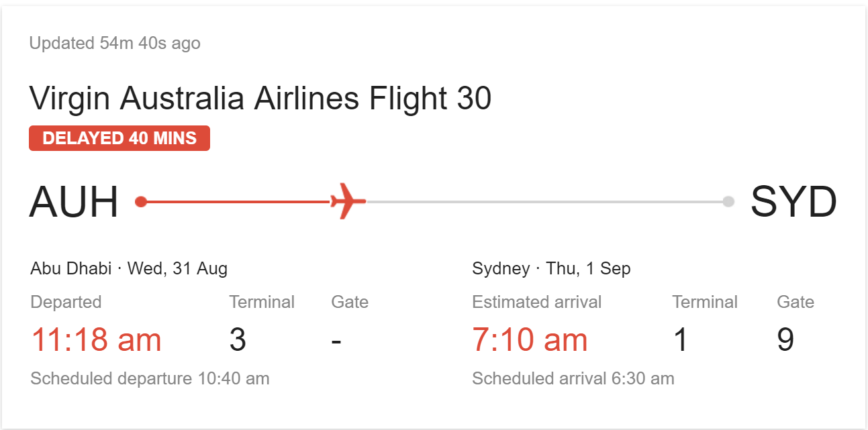Click the 7:10 am estimated arrival time

click(530, 339)
